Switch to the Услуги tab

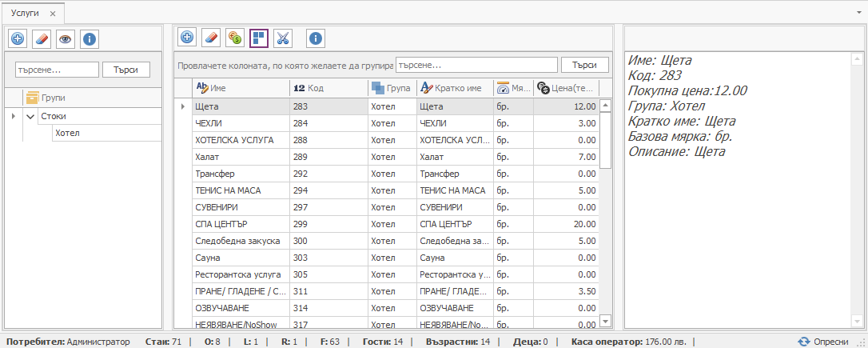pyautogui.click(x=25, y=14)
